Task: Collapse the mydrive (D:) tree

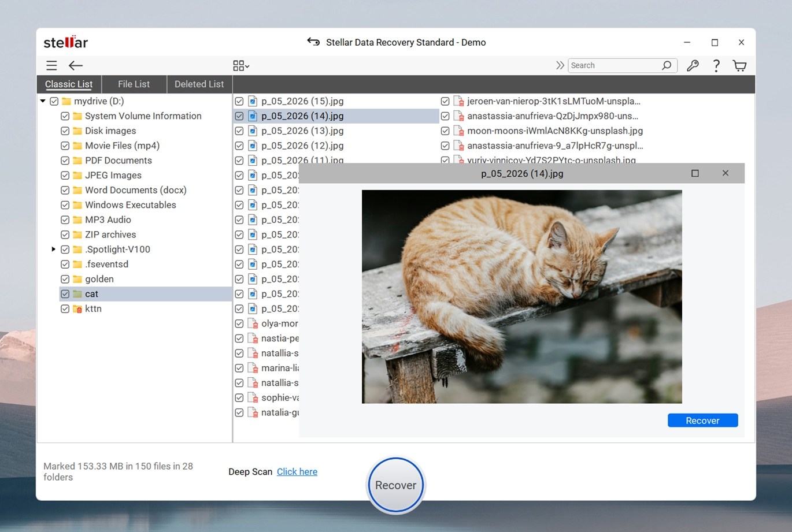Action: (42, 101)
